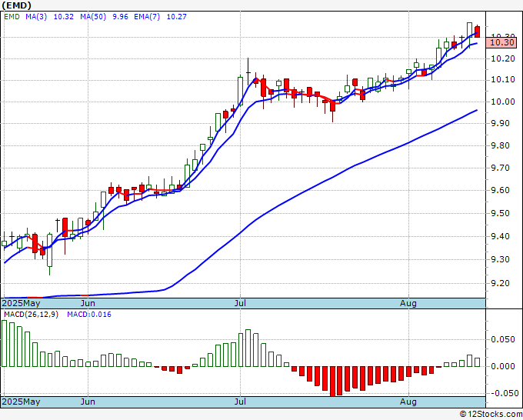Image resolution: width=523 pixels, height=420 pixels.
Task: Click the MACD(26,12,9) panel label
Action: click(x=31, y=315)
